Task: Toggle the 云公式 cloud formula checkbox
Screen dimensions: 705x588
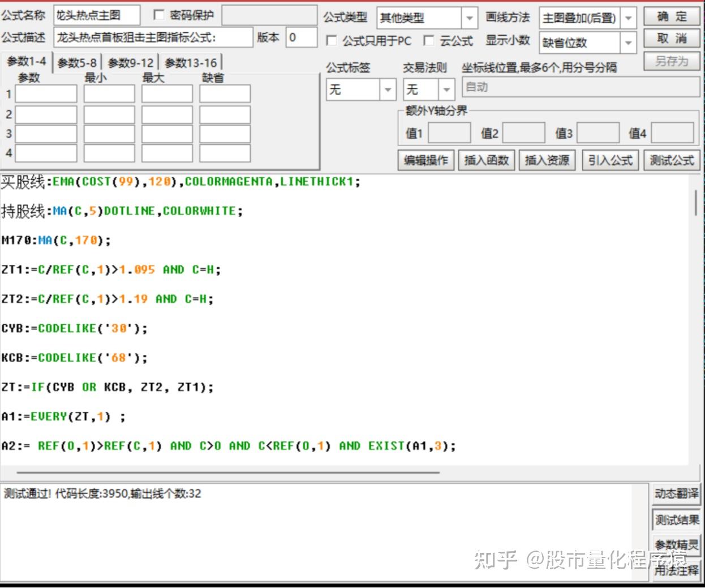Action: pos(429,41)
